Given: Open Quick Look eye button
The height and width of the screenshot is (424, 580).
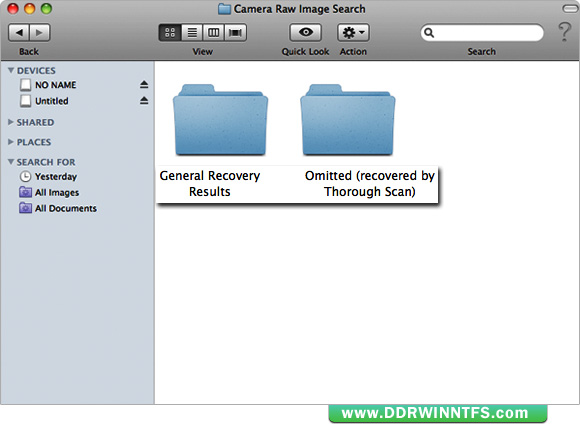Looking at the screenshot, I should tap(306, 33).
